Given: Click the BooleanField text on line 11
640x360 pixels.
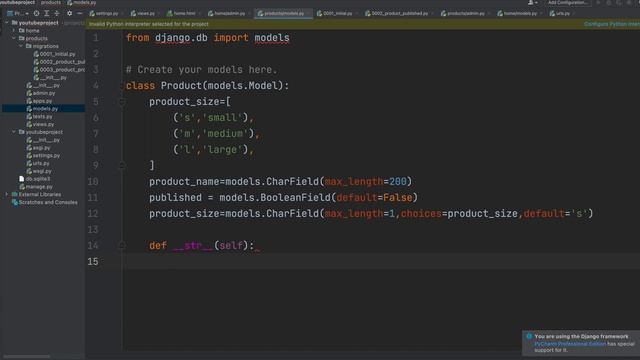Looking at the screenshot, I should click(x=295, y=198).
